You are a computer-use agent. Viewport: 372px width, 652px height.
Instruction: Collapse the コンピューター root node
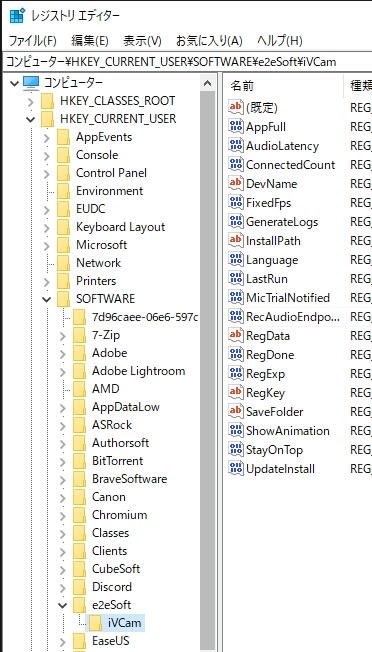pos(15,83)
